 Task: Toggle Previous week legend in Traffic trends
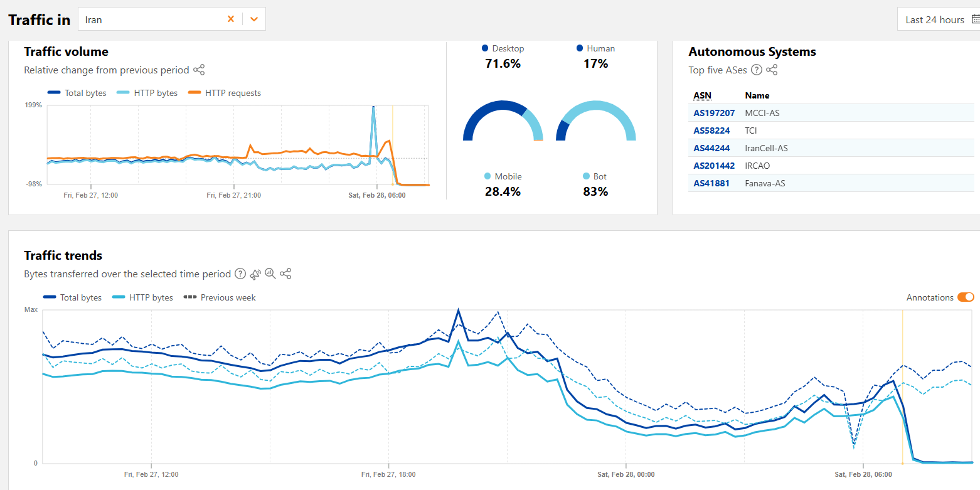(x=220, y=297)
